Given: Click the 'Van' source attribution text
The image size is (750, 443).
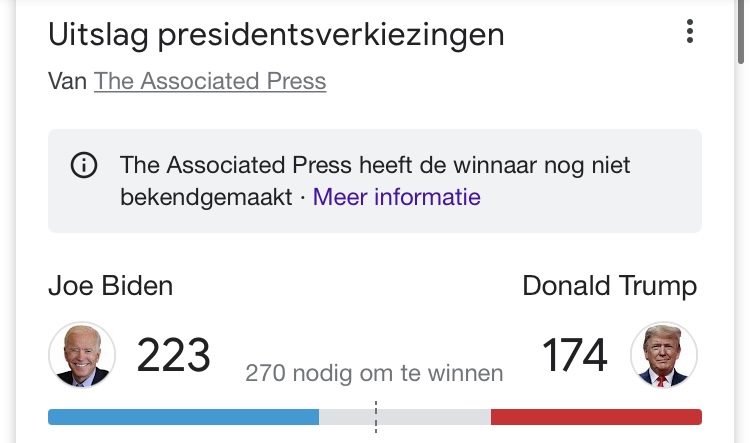Looking at the screenshot, I should click(x=67, y=80).
